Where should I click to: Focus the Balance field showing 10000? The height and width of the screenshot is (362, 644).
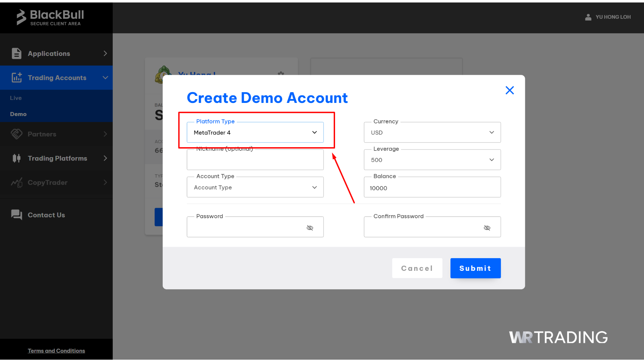[x=432, y=187]
